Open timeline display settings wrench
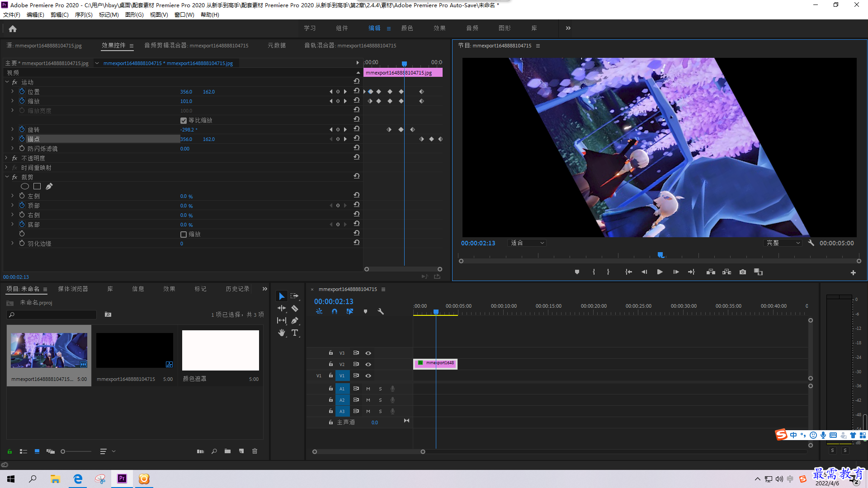 pos(381,311)
